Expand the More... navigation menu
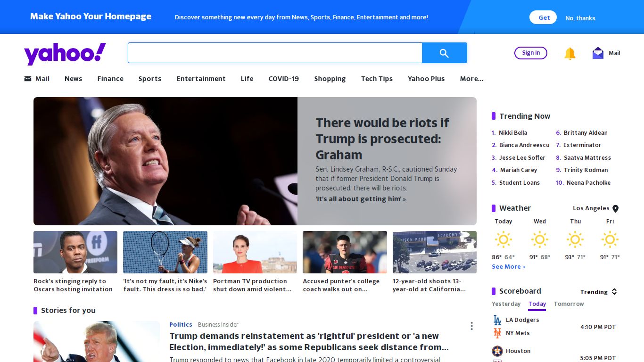This screenshot has height=362, width=644. point(471,79)
